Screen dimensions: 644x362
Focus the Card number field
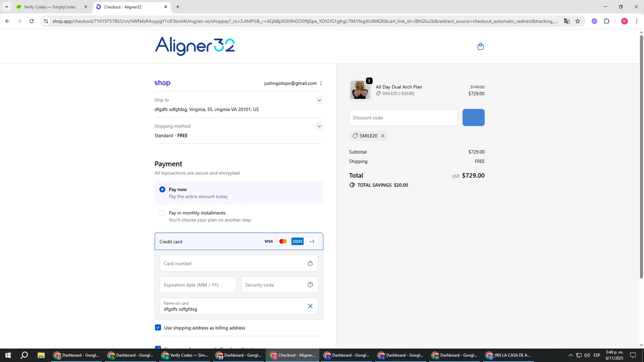[x=239, y=263]
